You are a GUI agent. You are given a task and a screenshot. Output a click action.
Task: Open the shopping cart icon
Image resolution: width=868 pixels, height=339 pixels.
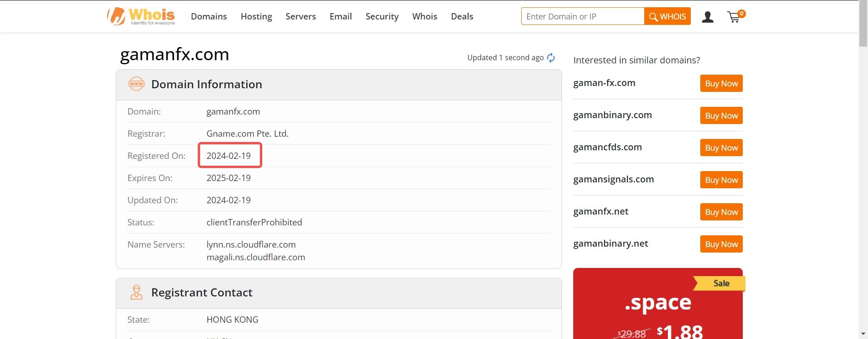736,16
